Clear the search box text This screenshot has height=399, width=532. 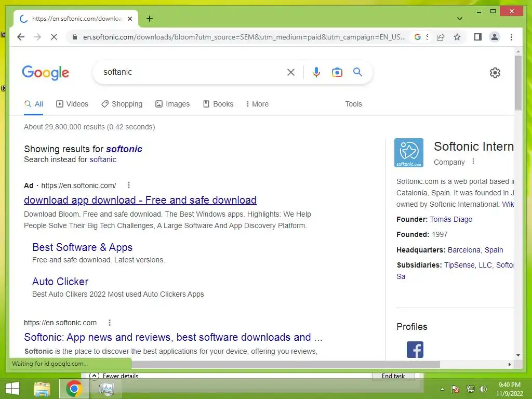291,72
